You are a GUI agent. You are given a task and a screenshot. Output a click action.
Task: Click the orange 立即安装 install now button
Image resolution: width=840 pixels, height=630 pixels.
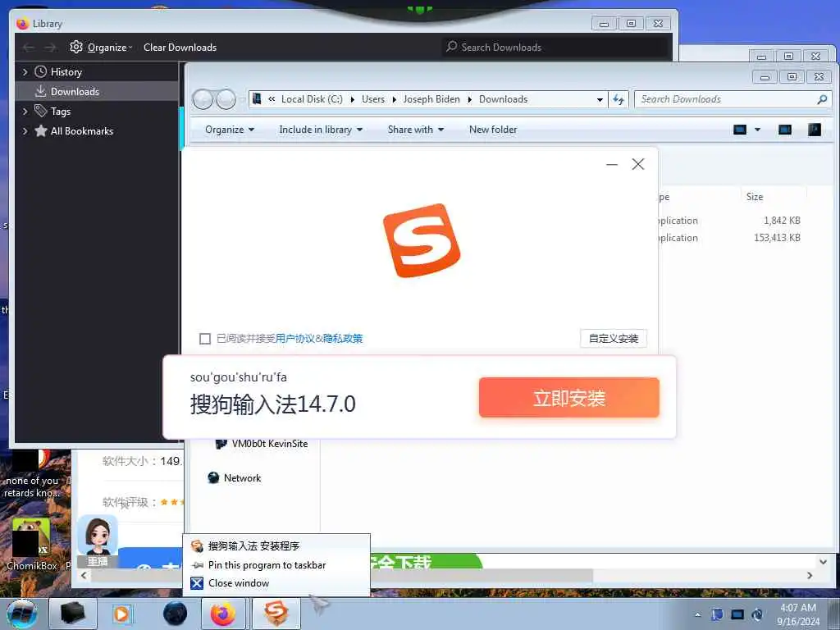pos(569,398)
